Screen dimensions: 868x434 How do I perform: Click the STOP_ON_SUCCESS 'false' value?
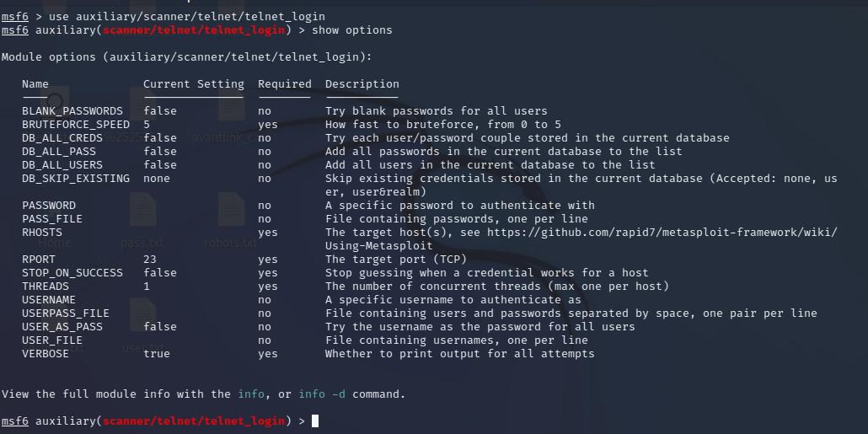point(159,273)
